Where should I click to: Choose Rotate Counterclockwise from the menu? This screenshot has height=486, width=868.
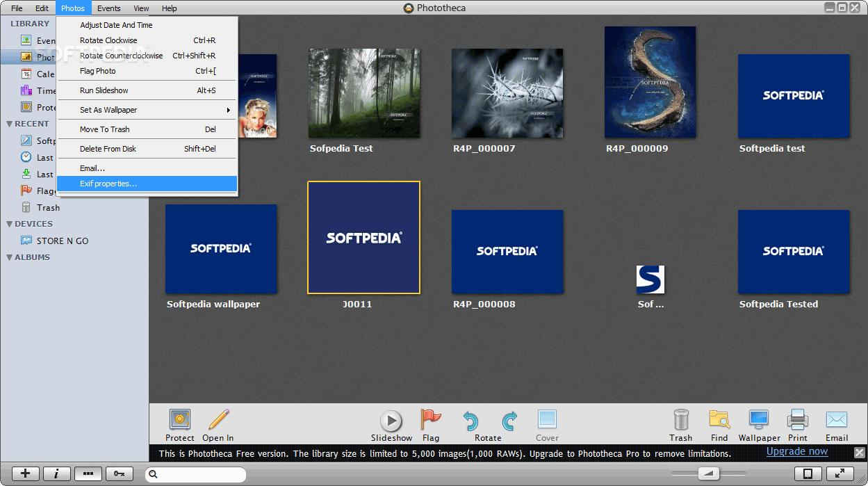147,56
